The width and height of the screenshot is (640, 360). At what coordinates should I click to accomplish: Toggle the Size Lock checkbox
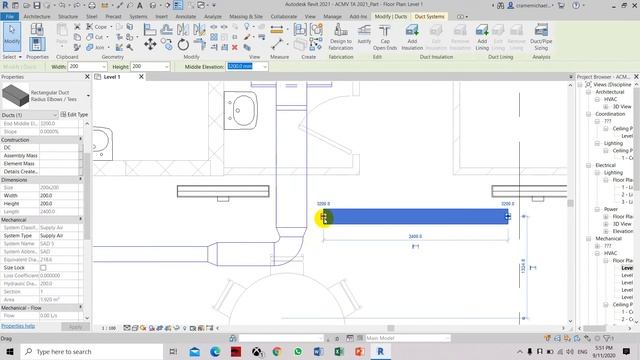(43, 268)
